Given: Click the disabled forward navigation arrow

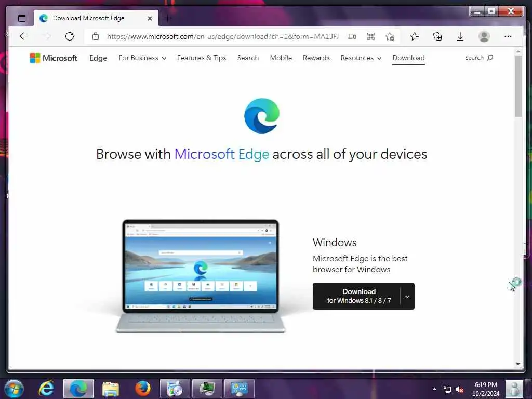Looking at the screenshot, I should pos(46,36).
